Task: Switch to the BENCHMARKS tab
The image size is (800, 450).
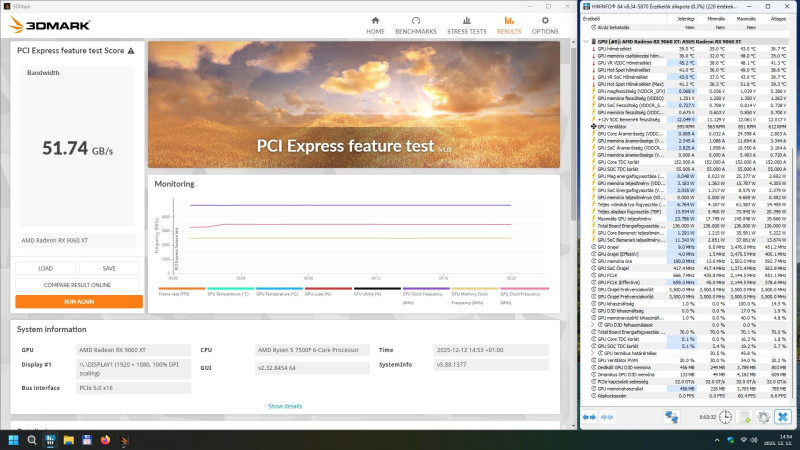Action: point(416,26)
